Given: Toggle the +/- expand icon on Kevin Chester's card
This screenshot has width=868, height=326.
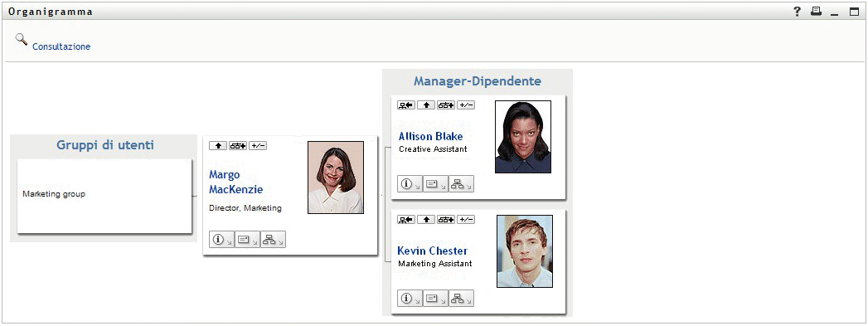Looking at the screenshot, I should tap(466, 220).
